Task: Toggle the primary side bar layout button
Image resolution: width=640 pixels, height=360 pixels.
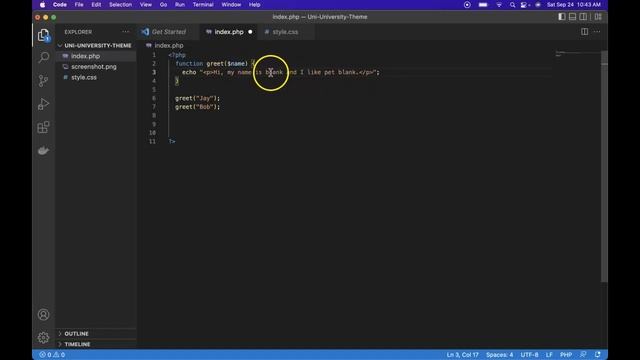Action: pyautogui.click(x=562, y=17)
